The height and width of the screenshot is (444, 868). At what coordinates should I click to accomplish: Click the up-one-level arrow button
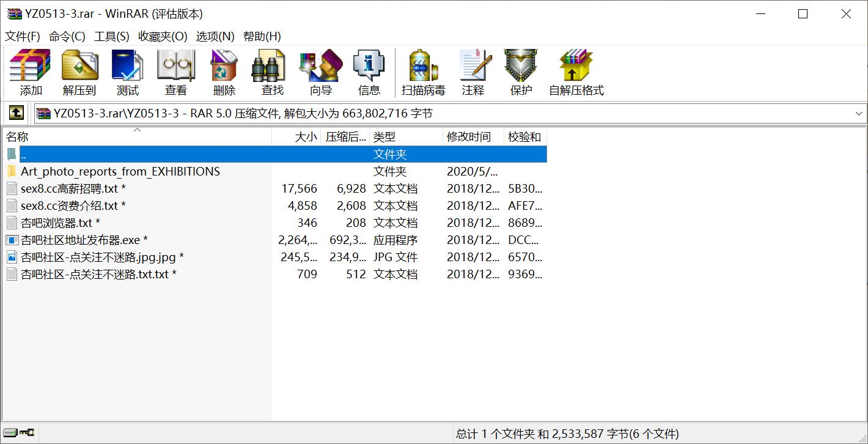16,113
